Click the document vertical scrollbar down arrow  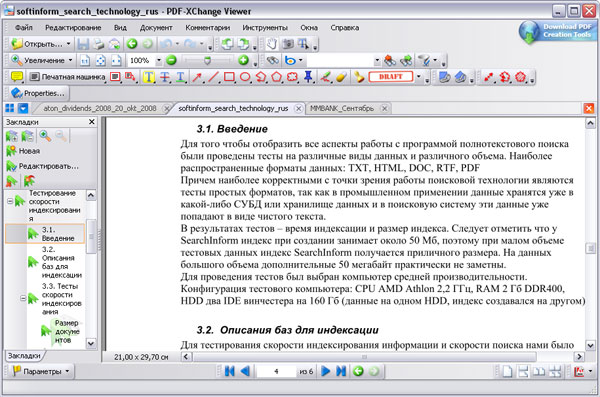pos(590,346)
